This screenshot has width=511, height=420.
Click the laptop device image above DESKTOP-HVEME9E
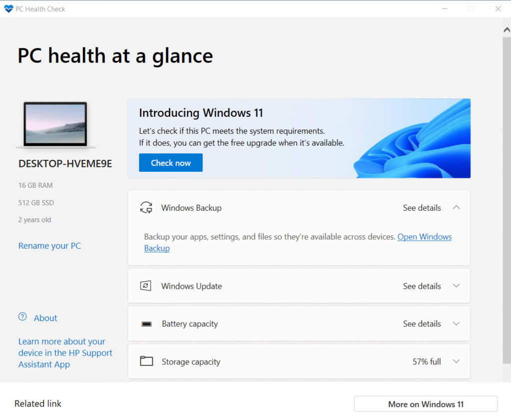55,124
